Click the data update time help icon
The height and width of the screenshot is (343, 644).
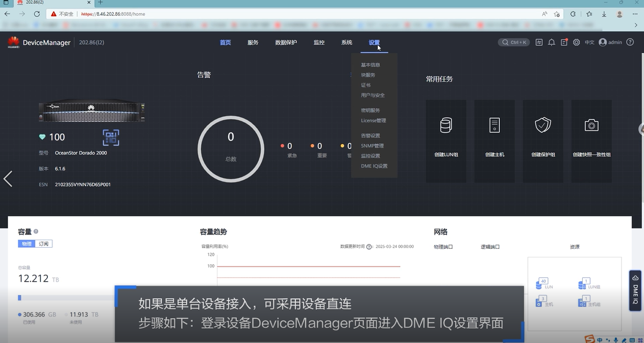click(x=369, y=247)
